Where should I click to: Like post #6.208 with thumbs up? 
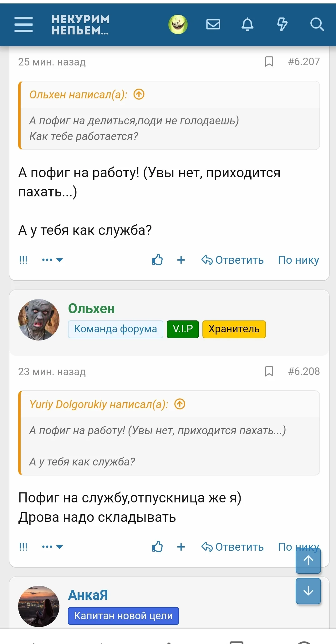point(157,547)
